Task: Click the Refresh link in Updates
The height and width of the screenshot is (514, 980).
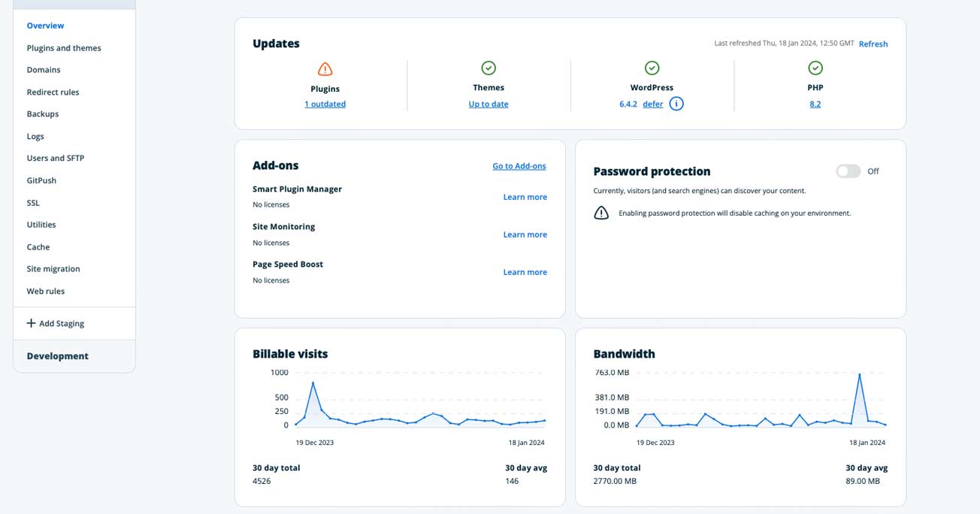Action: click(873, 44)
